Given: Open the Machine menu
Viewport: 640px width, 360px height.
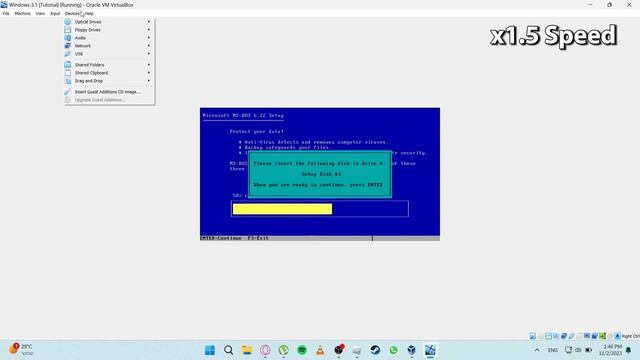Looking at the screenshot, I should click(x=22, y=13).
